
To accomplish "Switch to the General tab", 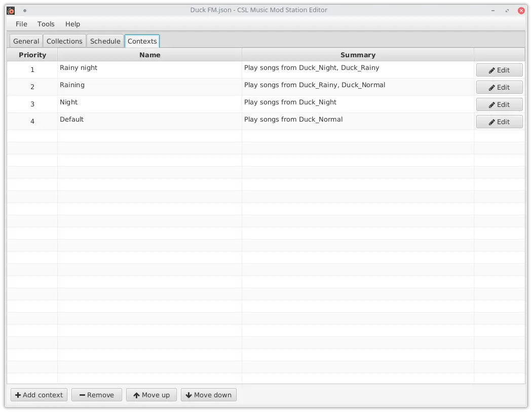I will (26, 41).
